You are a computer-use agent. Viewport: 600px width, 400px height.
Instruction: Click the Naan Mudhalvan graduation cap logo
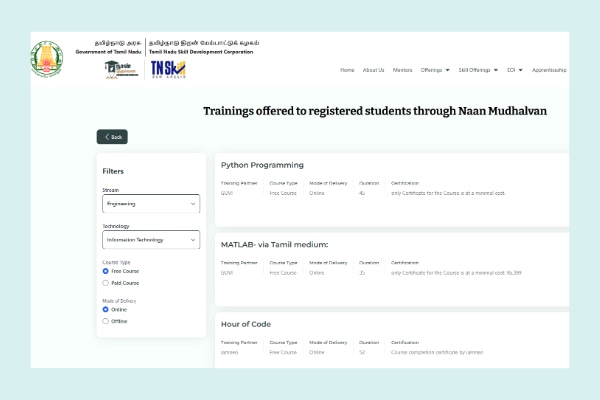point(121,69)
